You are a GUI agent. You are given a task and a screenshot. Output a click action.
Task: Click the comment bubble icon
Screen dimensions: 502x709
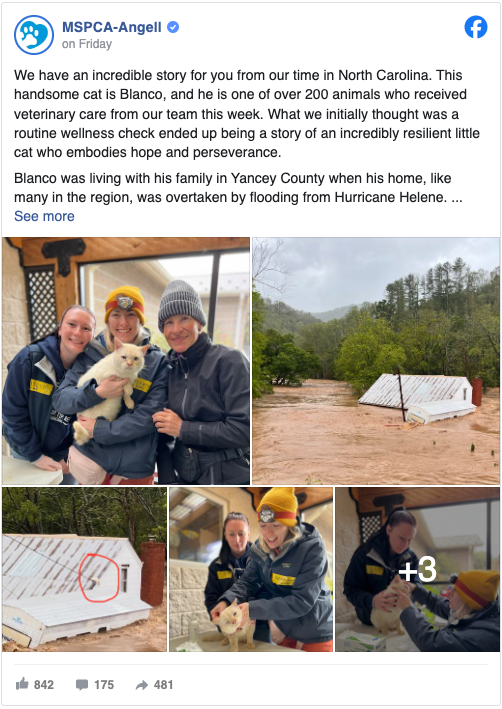pos(82,685)
